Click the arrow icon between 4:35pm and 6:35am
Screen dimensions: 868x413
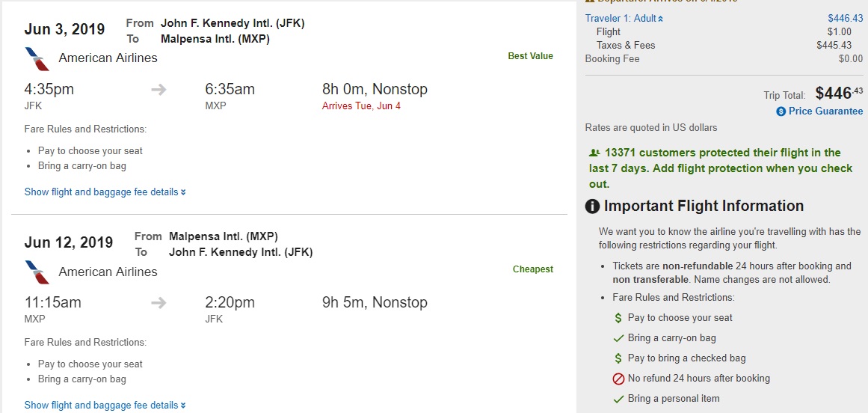158,90
